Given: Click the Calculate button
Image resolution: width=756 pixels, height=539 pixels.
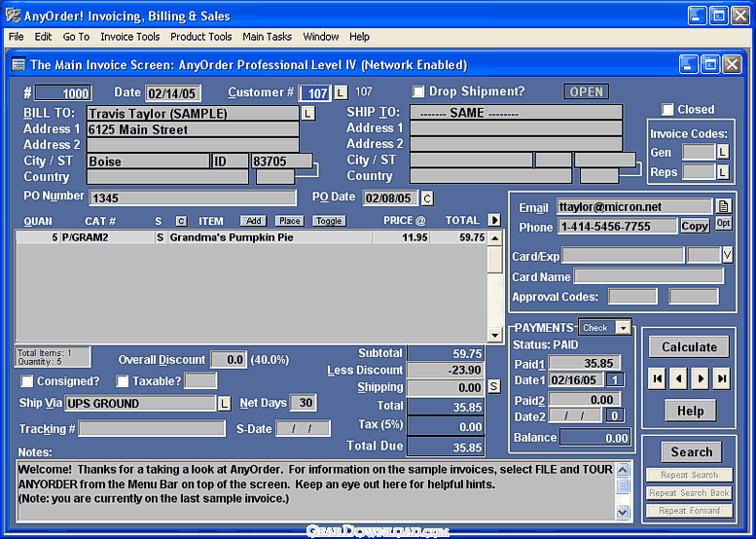Looking at the screenshot, I should coord(689,347).
